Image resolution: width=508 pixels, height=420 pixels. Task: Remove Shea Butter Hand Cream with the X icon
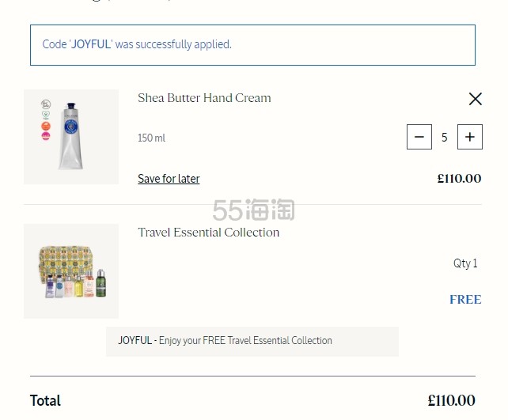click(x=476, y=99)
